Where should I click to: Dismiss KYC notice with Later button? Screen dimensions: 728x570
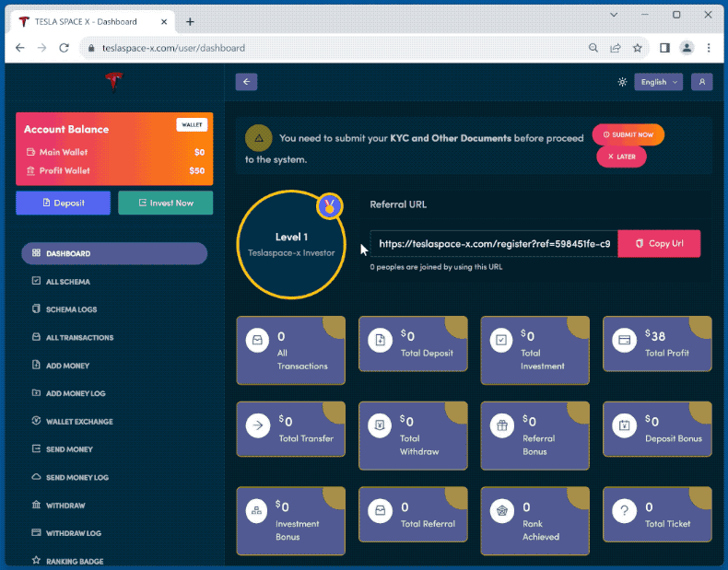[621, 157]
